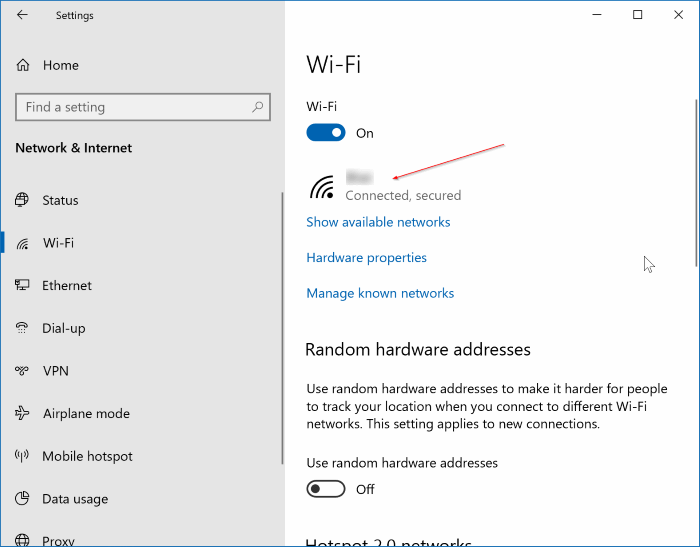This screenshot has height=547, width=700.
Task: Click the search magnifier icon
Action: coord(258,107)
